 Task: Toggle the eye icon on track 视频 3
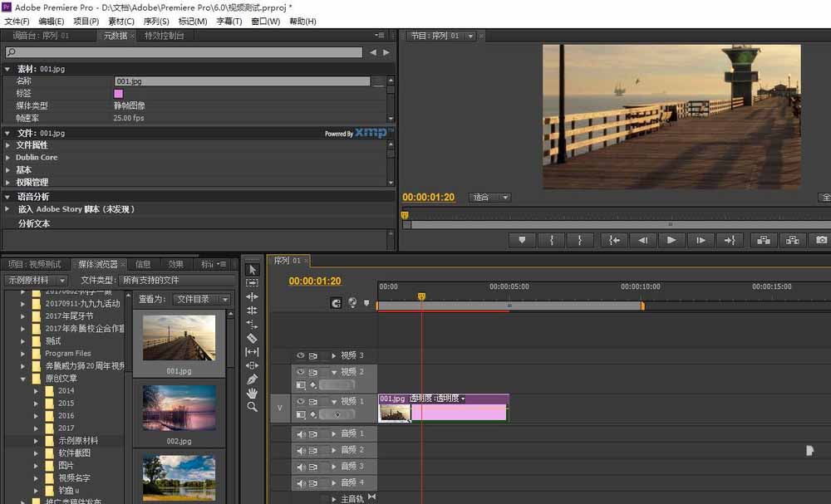tap(300, 355)
